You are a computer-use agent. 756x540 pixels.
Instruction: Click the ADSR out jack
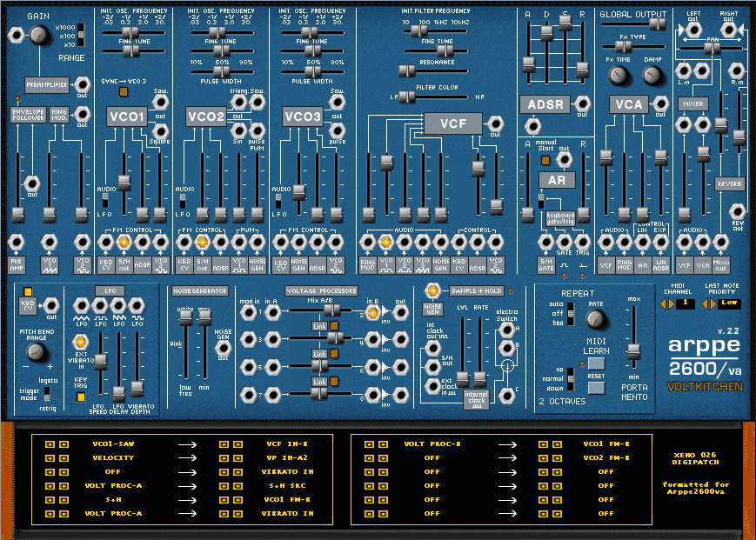[582, 103]
